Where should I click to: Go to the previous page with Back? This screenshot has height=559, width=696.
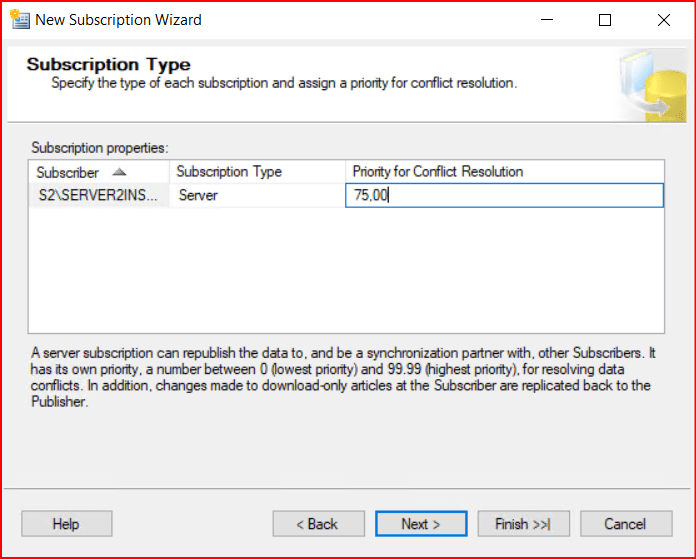(x=317, y=524)
